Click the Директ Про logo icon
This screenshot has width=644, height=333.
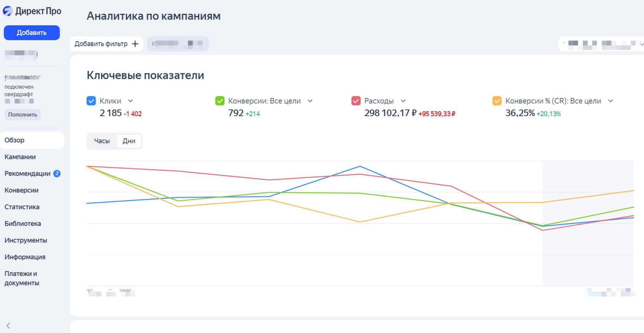click(8, 11)
